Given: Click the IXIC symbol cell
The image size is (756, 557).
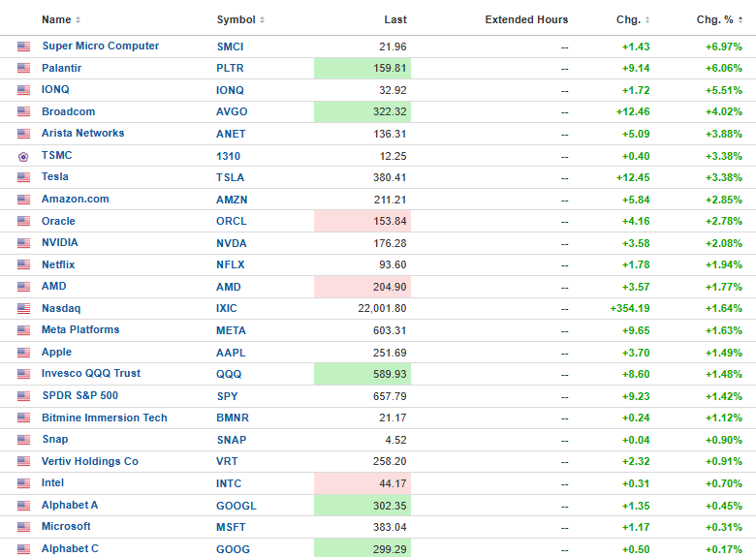Looking at the screenshot, I should 226,308.
